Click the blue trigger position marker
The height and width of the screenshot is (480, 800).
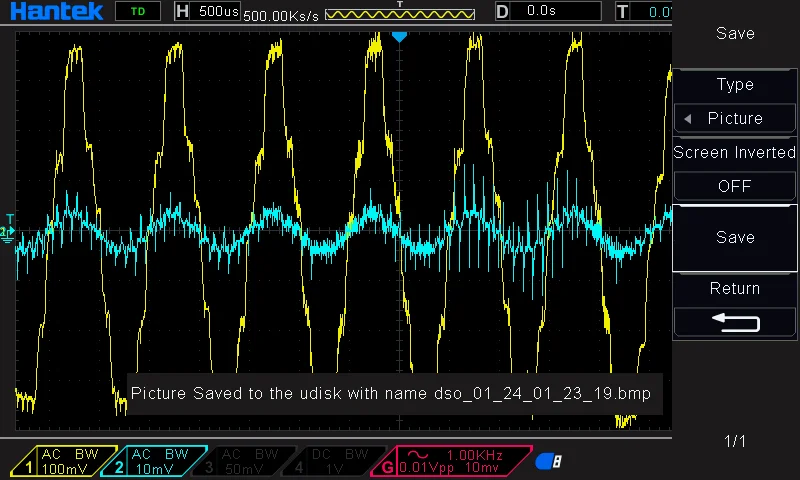[x=399, y=37]
